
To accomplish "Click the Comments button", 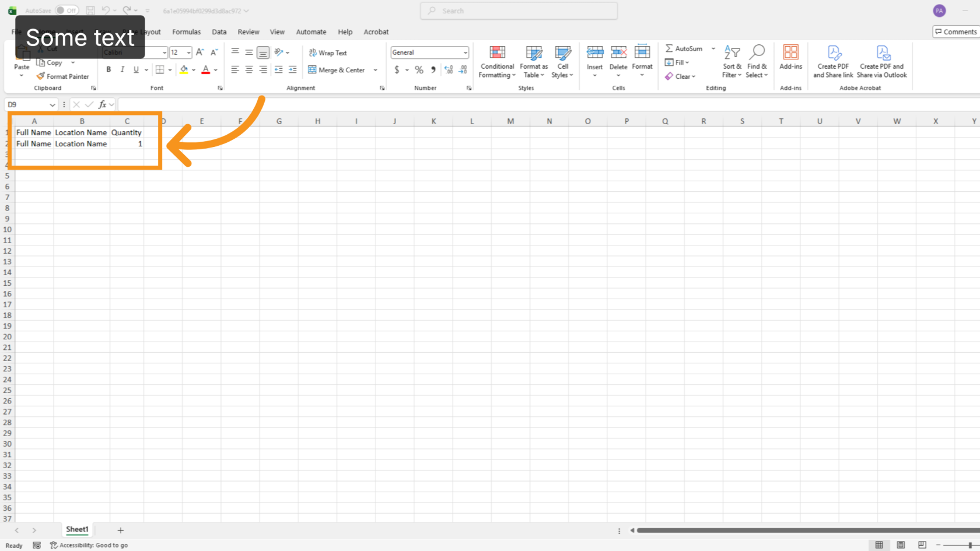I will coord(956,31).
